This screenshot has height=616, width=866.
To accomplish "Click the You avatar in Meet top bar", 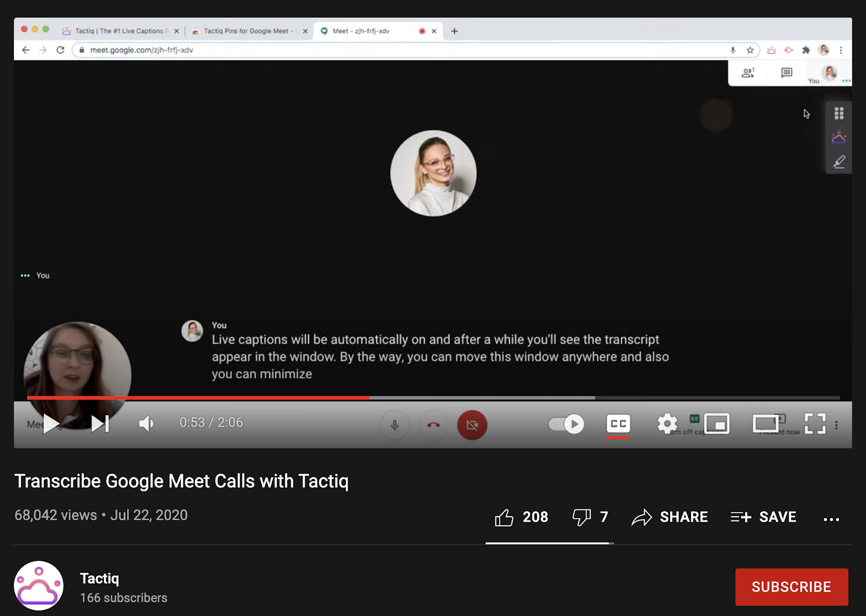I will click(x=829, y=72).
